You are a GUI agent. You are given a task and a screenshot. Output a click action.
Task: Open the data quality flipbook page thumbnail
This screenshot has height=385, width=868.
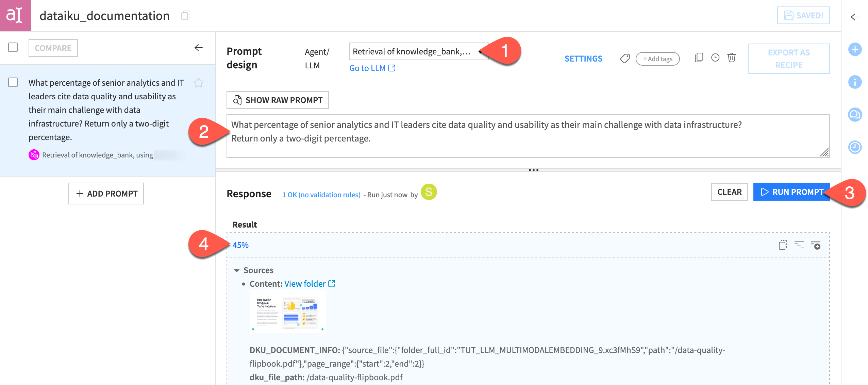tap(288, 312)
